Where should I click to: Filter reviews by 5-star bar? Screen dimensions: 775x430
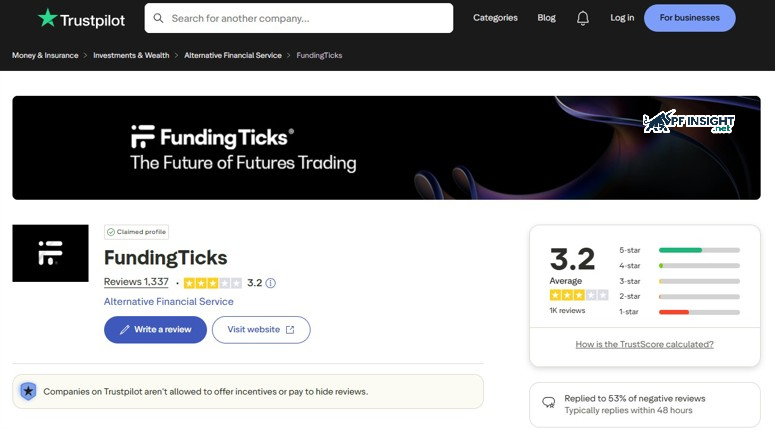699,250
